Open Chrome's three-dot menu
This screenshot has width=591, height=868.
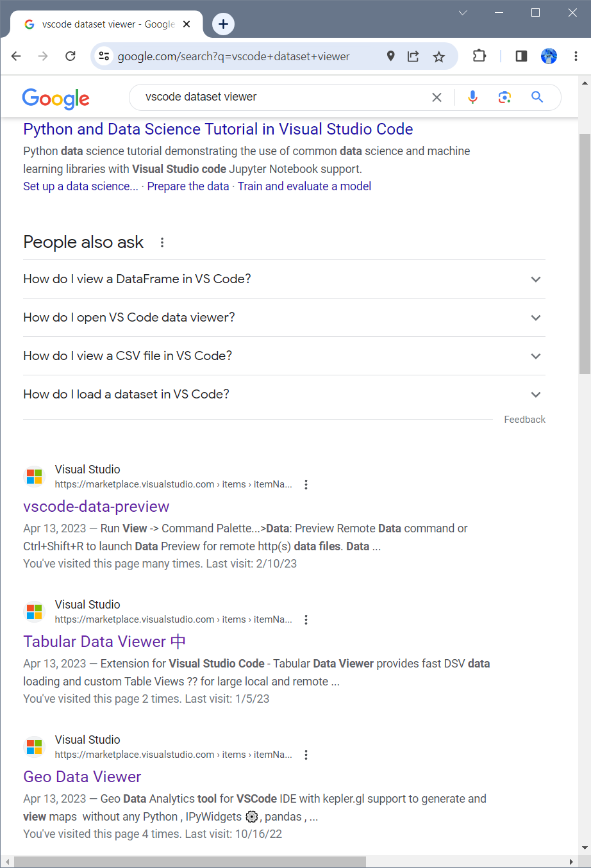coord(575,56)
